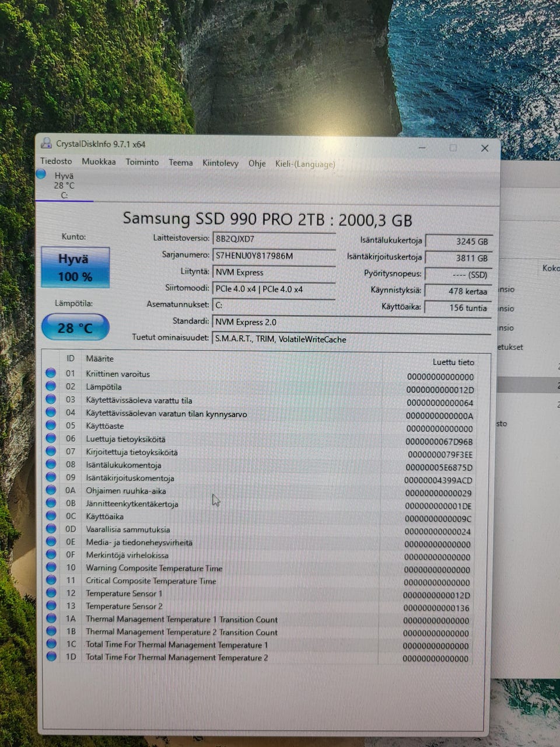Open the Tiedosto menu

(56, 162)
